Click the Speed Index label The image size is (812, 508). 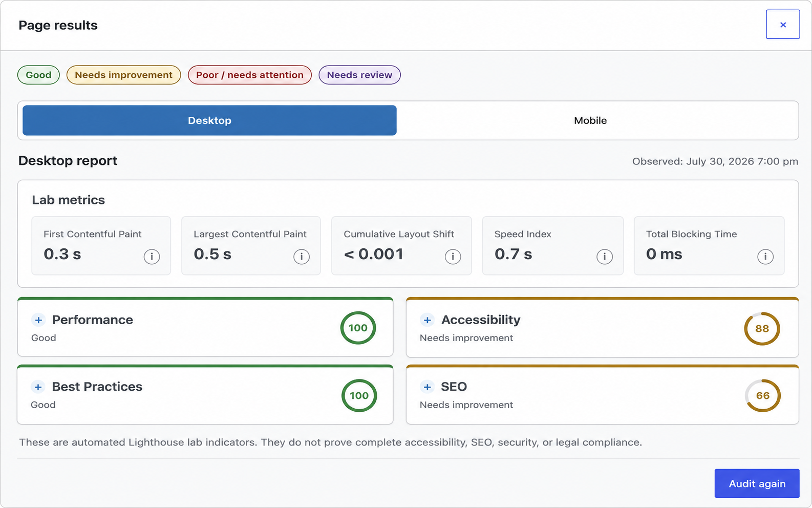coord(523,234)
